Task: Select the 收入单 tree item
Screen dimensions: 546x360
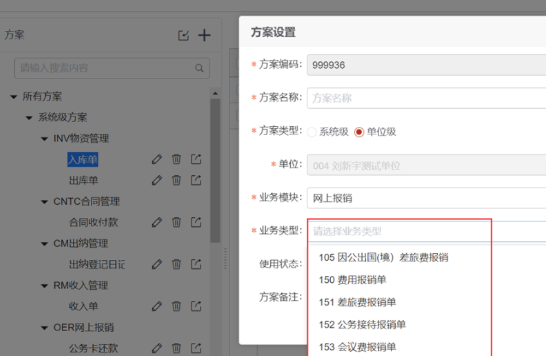Action: pos(84,306)
